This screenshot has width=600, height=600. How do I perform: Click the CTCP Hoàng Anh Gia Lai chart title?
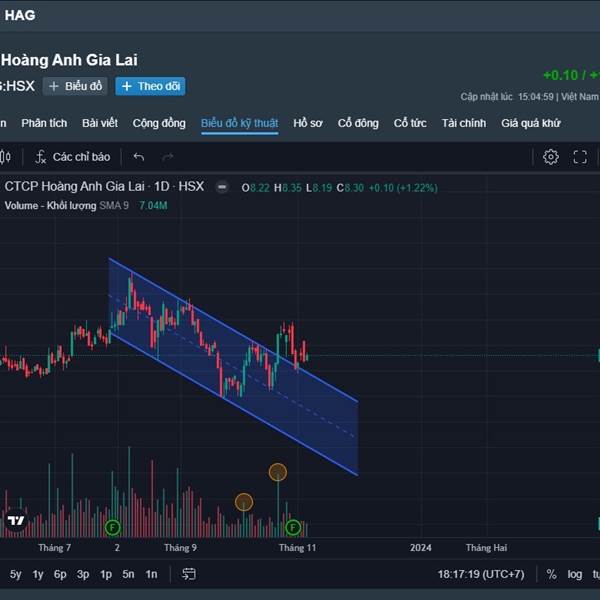(x=104, y=186)
